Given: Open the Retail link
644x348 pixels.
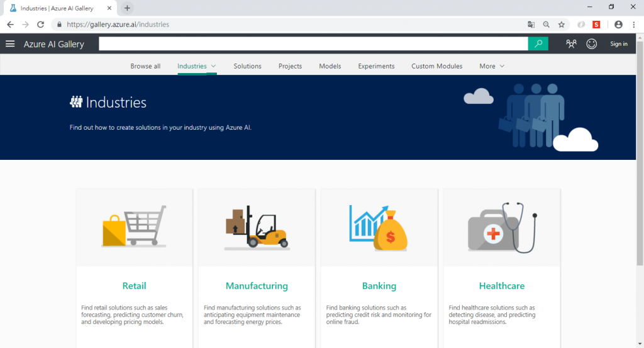Looking at the screenshot, I should point(135,286).
